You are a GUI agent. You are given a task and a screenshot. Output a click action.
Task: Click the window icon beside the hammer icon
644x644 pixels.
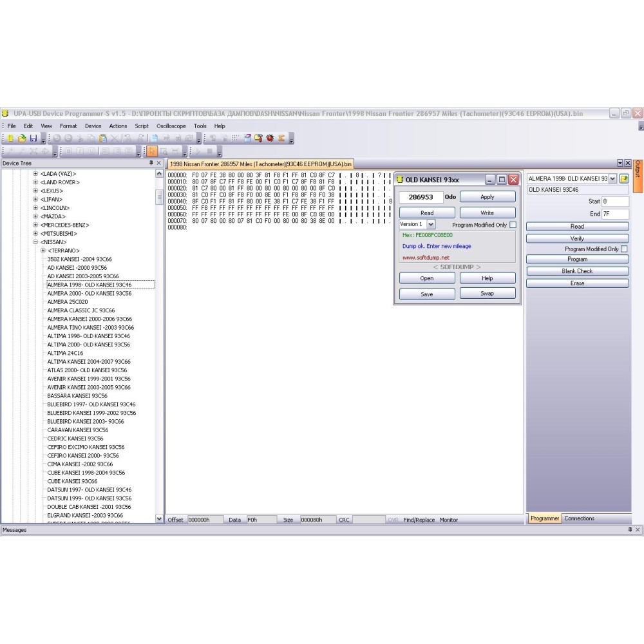[x=247, y=138]
